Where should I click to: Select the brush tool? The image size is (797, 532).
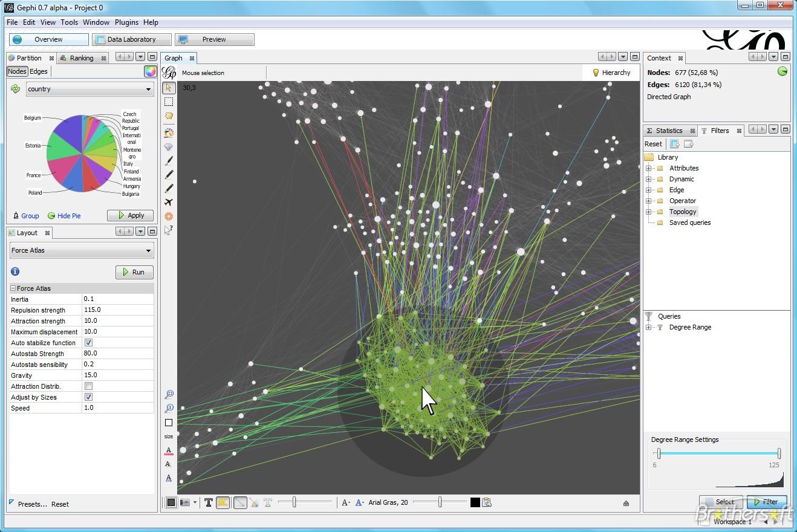169,161
